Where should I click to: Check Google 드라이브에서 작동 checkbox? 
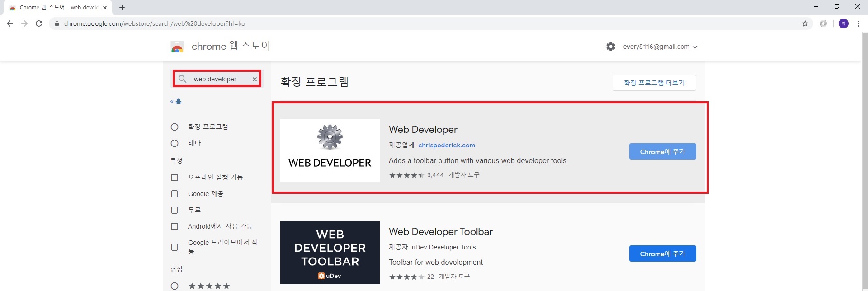(175, 247)
